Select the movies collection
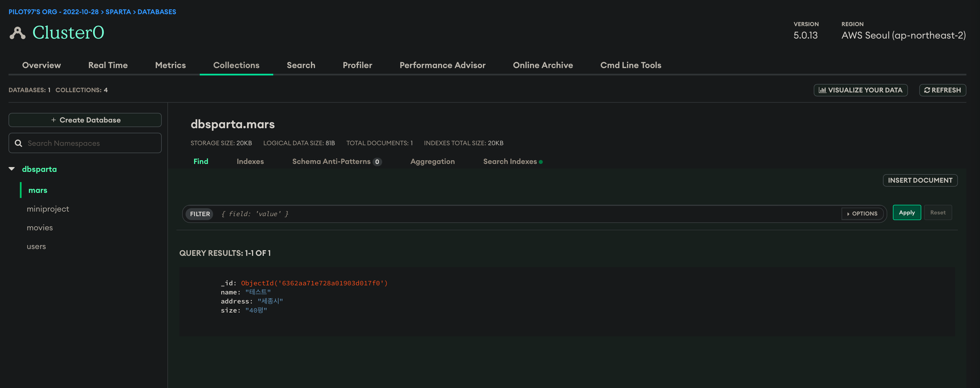Viewport: 980px width, 388px height. [x=39, y=227]
